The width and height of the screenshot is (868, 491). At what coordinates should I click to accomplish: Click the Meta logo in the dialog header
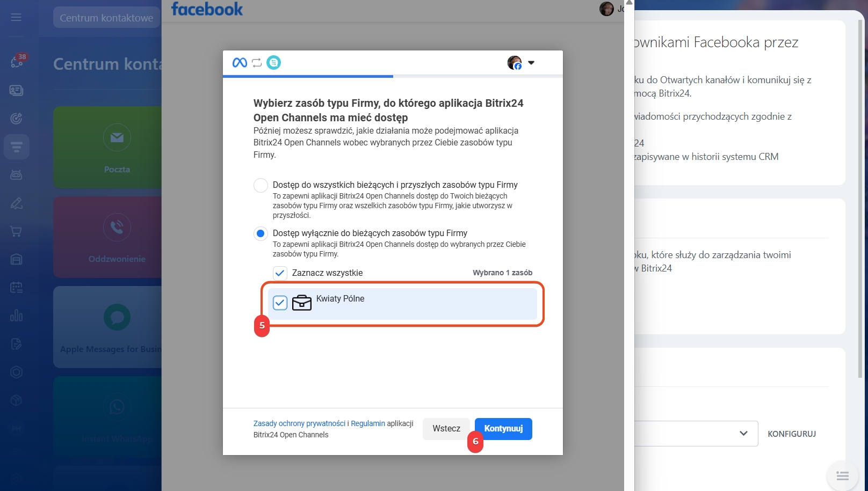point(240,63)
